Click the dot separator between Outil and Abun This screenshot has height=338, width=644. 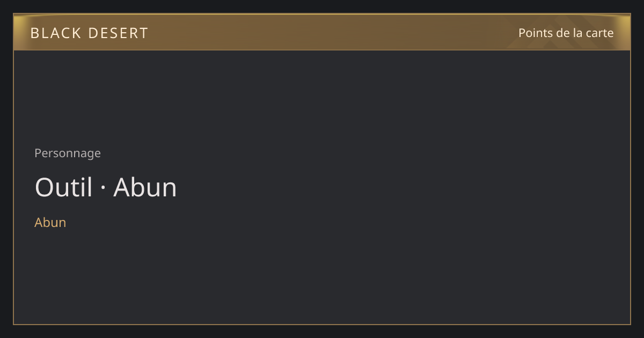[x=103, y=188]
